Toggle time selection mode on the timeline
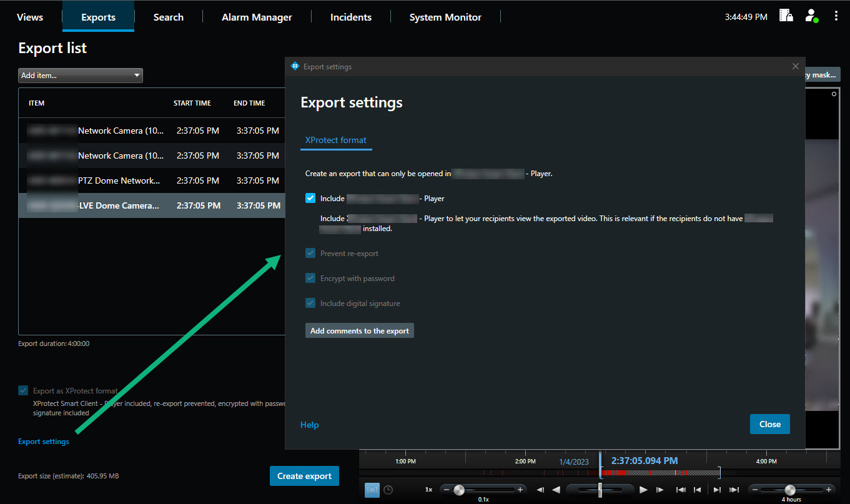850x504 pixels. coord(372,490)
